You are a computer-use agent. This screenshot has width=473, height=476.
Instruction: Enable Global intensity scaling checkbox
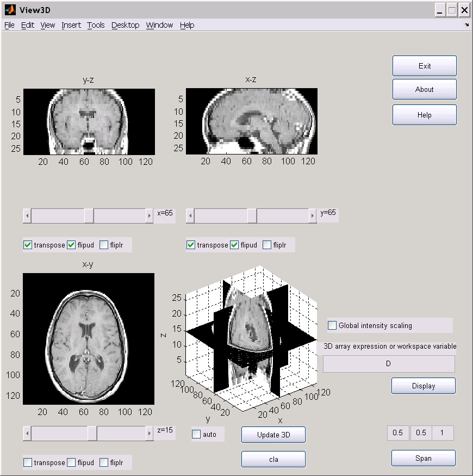(332, 325)
